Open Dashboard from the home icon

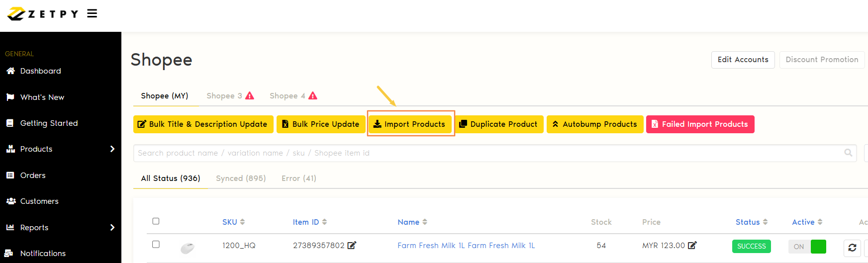11,71
